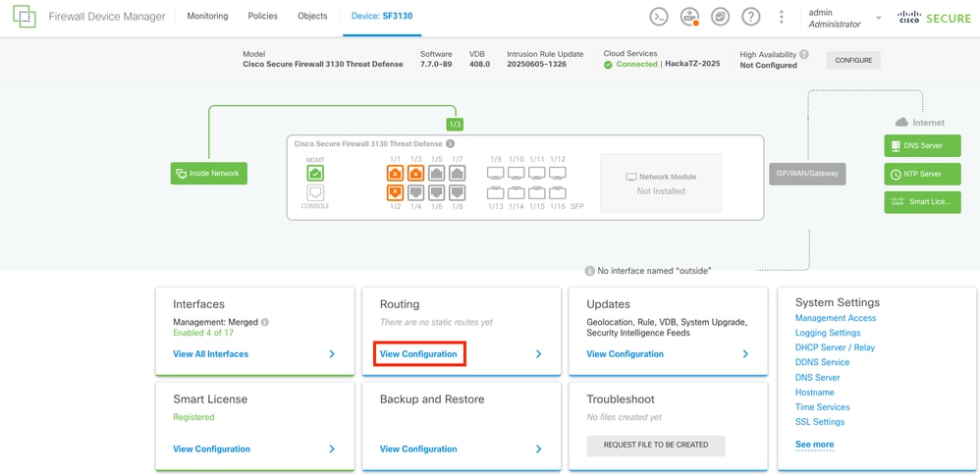Select SFP port 1/12

coord(558,173)
